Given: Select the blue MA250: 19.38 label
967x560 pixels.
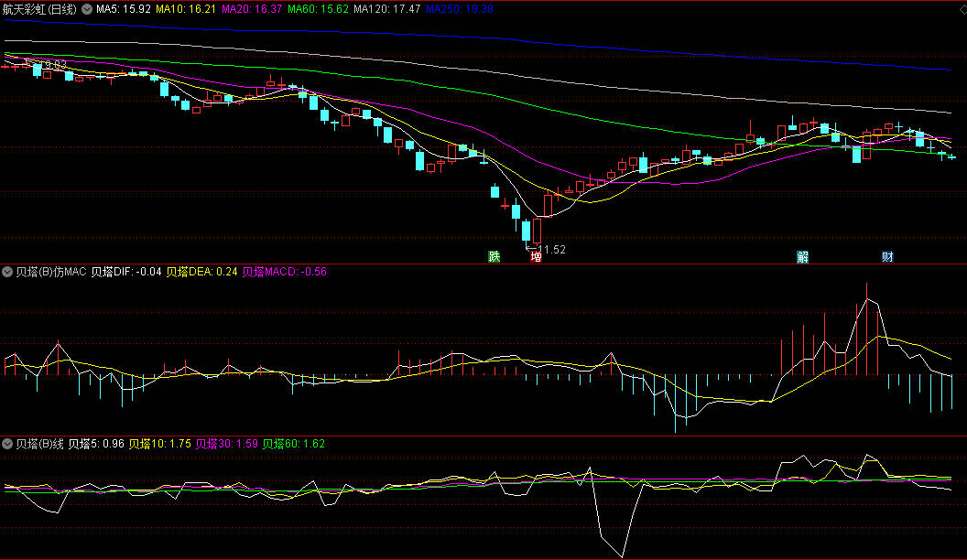Looking at the screenshot, I should [x=460, y=9].
